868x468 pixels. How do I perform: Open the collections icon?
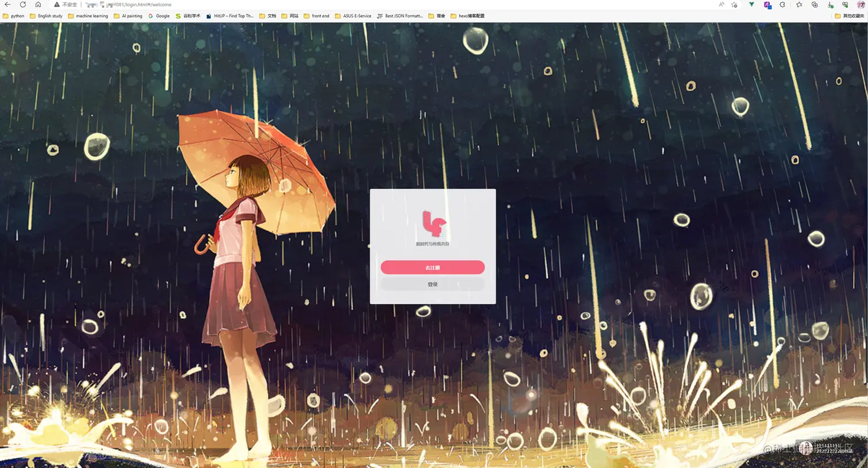coord(815,5)
